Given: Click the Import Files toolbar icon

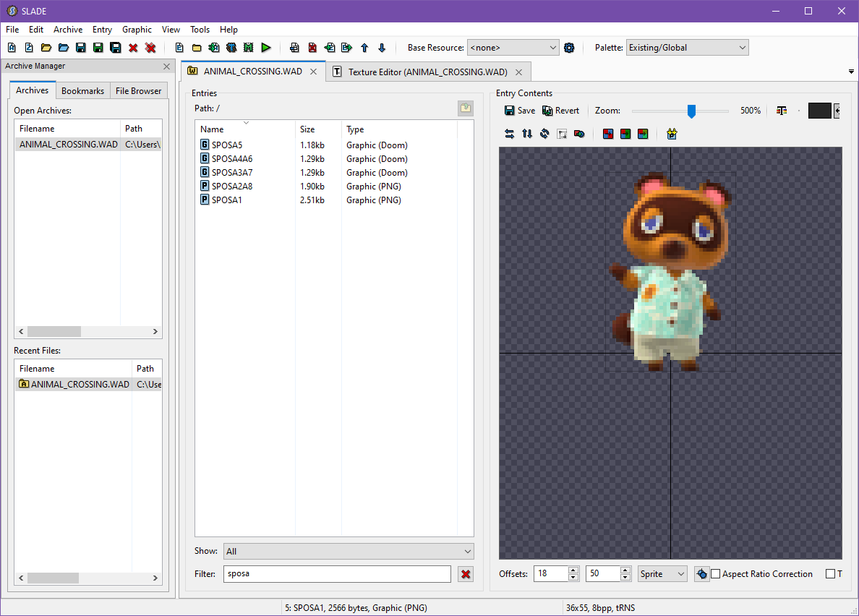Looking at the screenshot, I should click(x=214, y=48).
